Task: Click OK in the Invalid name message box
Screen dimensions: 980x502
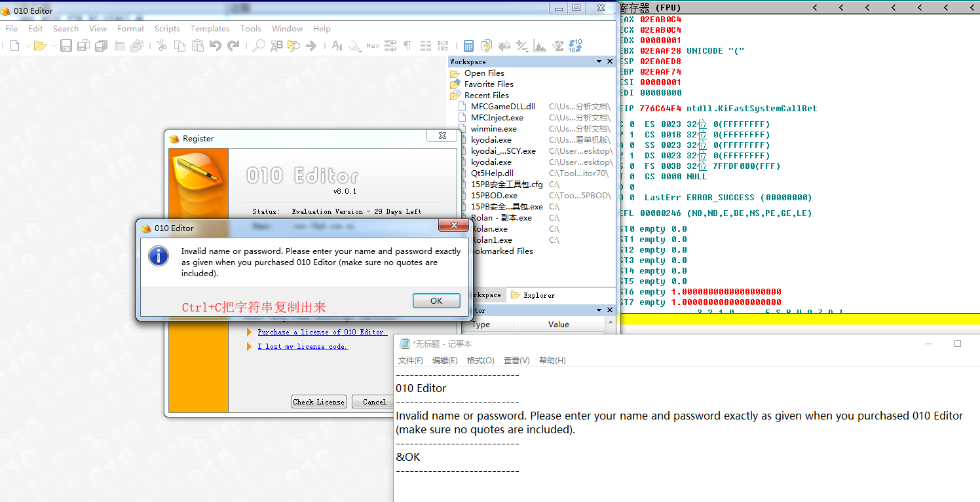Action: (436, 301)
